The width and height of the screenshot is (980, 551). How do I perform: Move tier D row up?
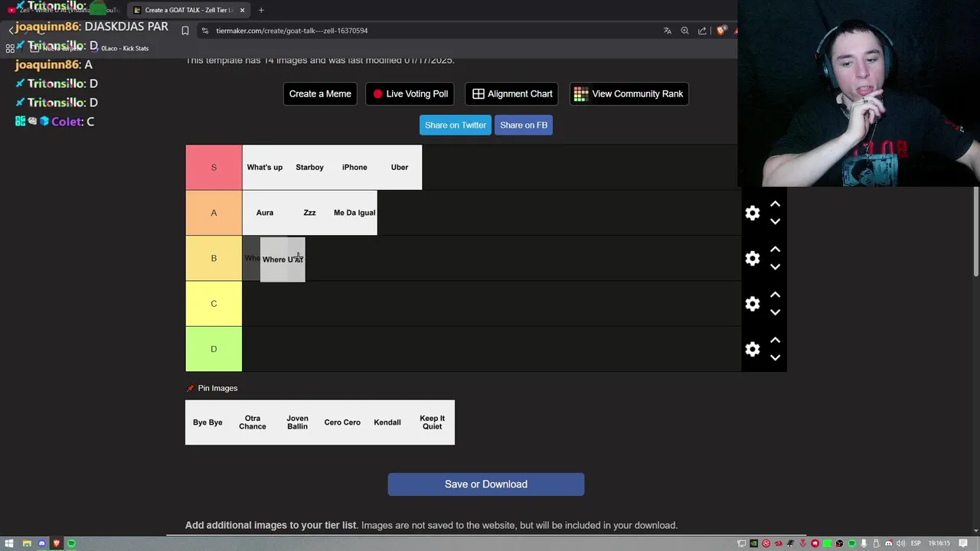[775, 340]
